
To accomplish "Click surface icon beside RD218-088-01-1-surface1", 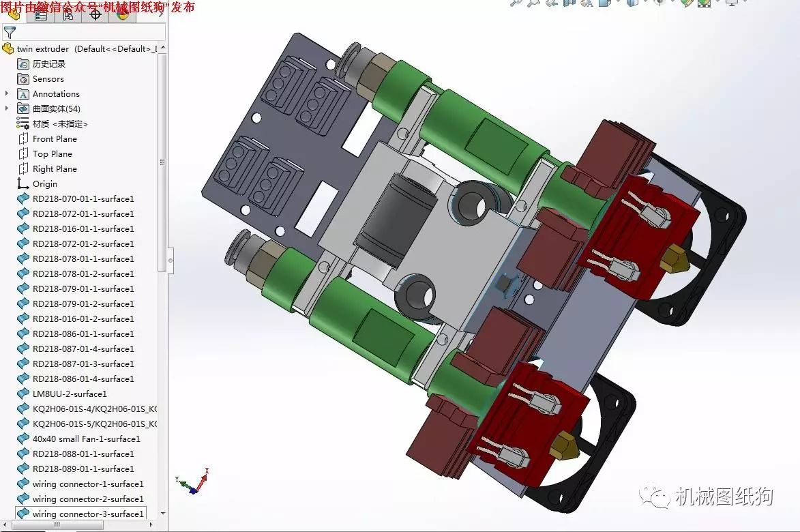I will [x=23, y=454].
